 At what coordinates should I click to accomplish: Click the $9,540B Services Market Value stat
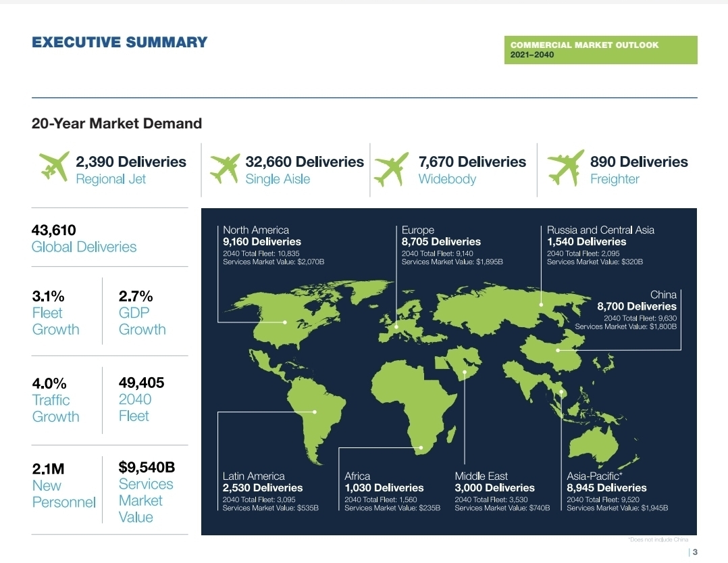(x=147, y=491)
